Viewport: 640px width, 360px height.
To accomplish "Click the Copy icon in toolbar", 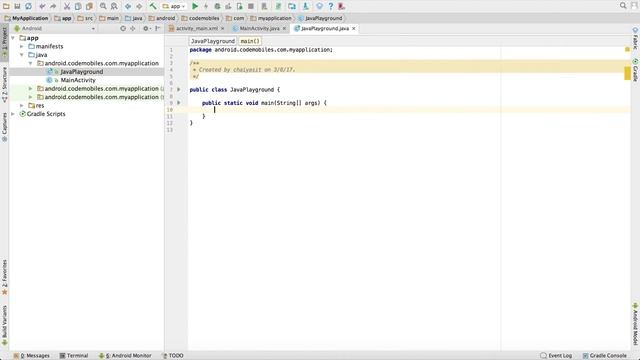I will pos(78,6).
